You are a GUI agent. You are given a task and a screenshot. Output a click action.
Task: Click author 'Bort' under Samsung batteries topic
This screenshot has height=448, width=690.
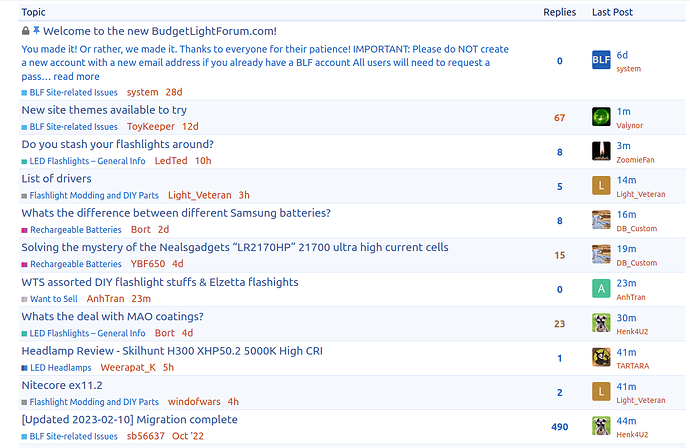[140, 229]
